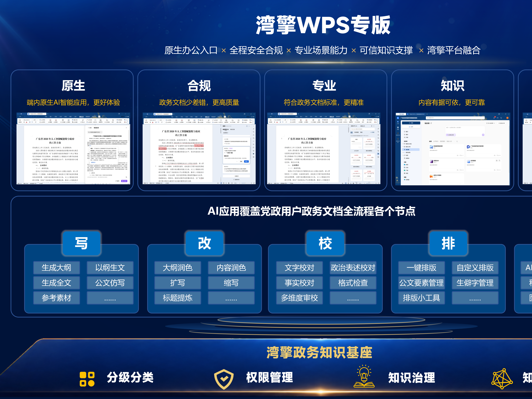Click the 生成大纲 chip
The height and width of the screenshot is (399, 532).
[x=57, y=268]
